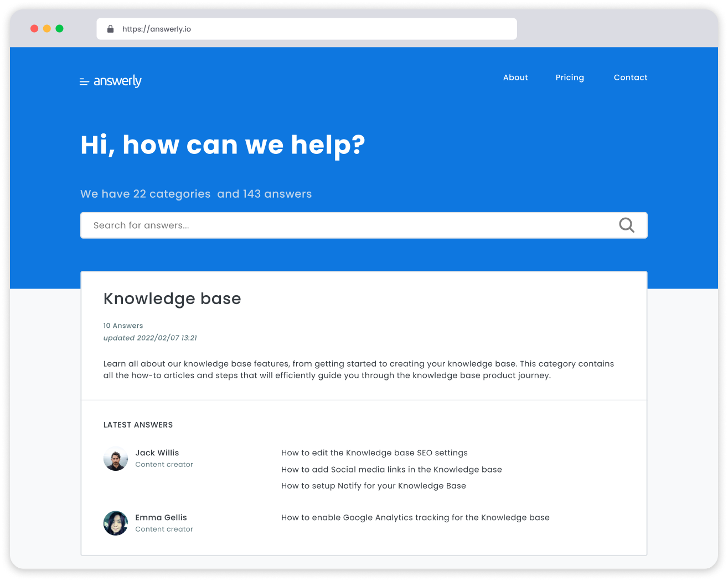
Task: Click the padlock icon in the address bar
Action: point(110,29)
